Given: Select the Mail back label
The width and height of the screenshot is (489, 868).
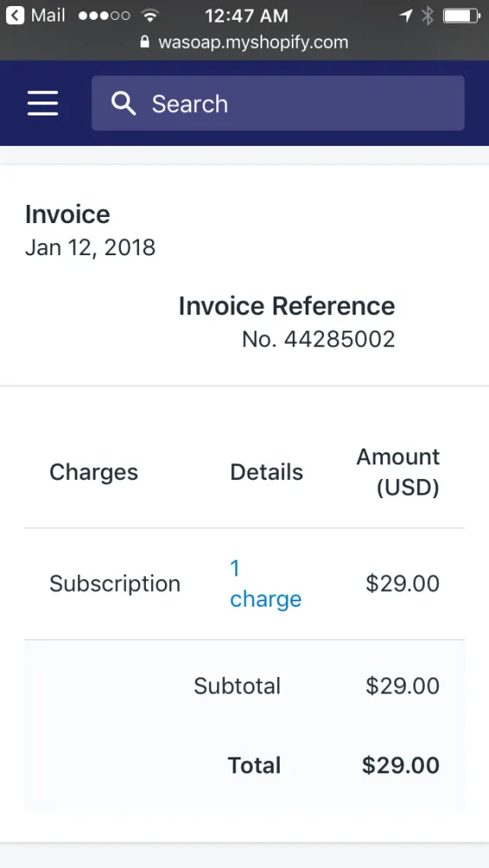Looking at the screenshot, I should coord(48,15).
